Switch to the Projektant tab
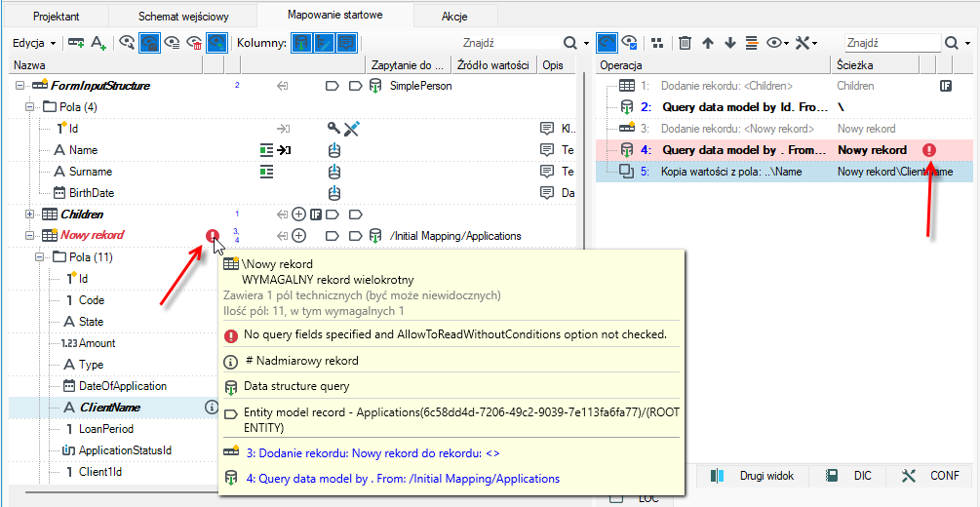 57,17
